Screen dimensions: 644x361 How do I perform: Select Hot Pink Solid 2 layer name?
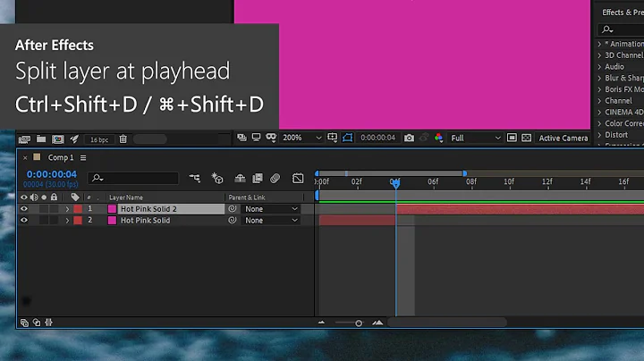(148, 209)
